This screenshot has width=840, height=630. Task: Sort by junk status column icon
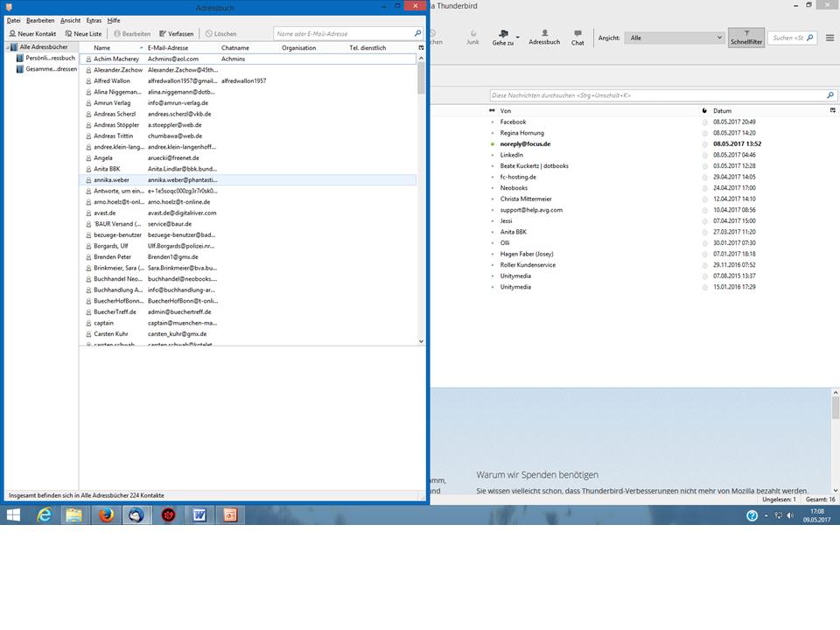tap(704, 111)
